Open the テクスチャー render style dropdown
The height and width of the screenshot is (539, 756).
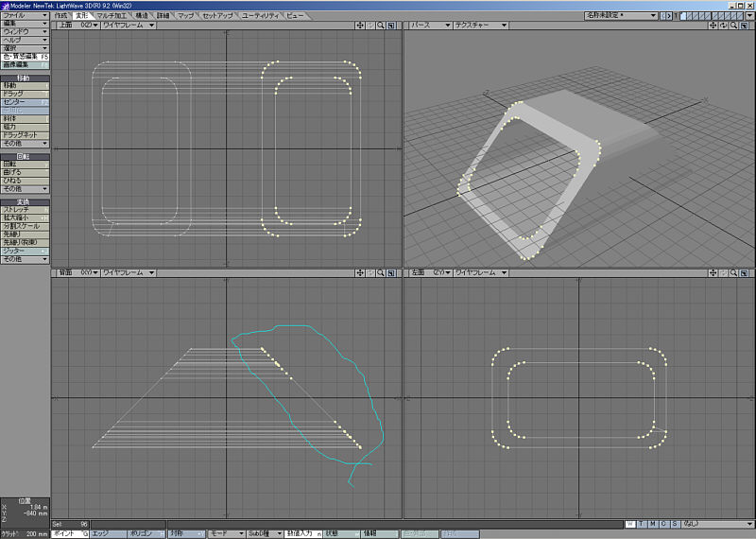[479, 26]
